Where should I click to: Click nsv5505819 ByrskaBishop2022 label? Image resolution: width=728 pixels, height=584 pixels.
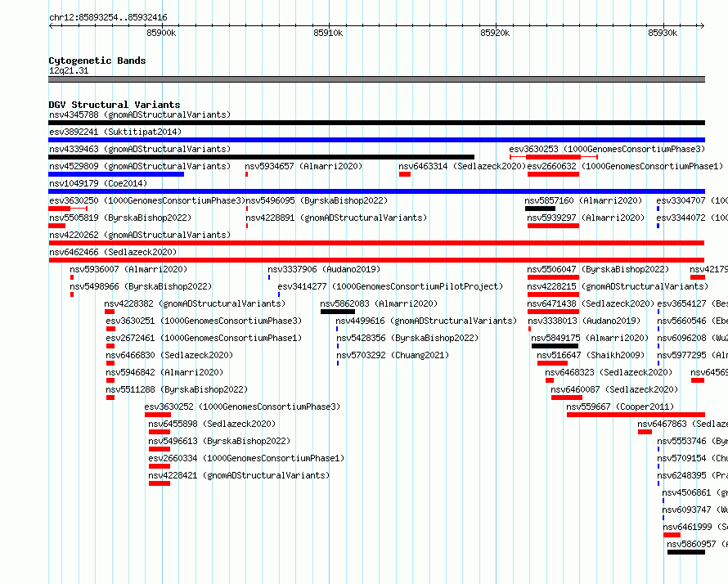[x=120, y=218]
